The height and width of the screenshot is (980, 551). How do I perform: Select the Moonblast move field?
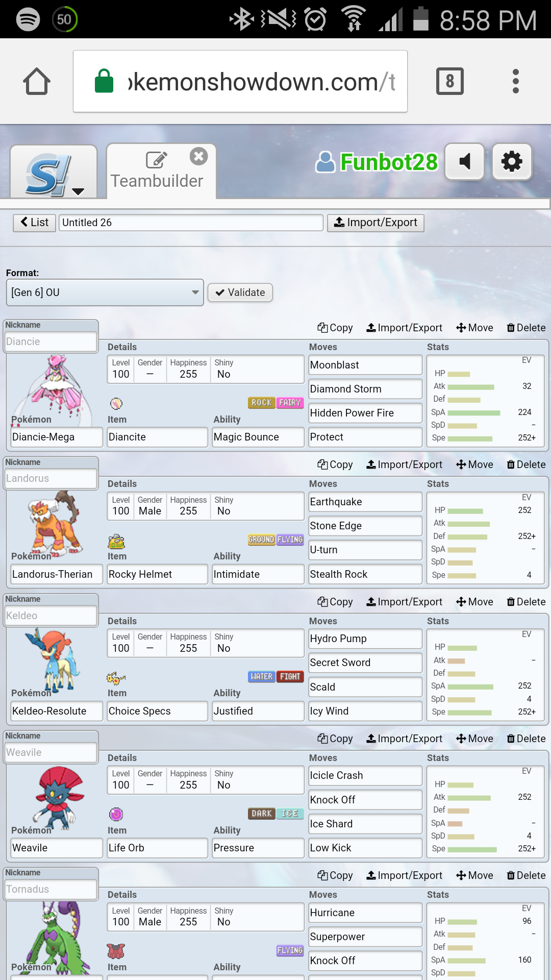[x=365, y=365]
